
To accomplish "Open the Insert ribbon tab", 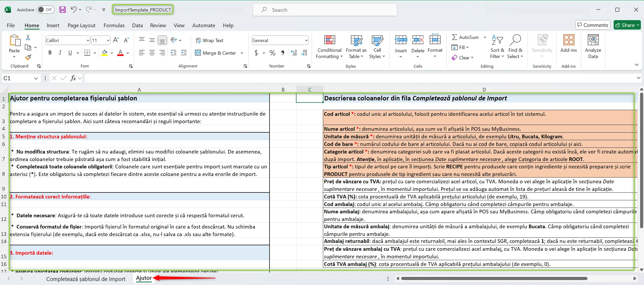I will [53, 25].
